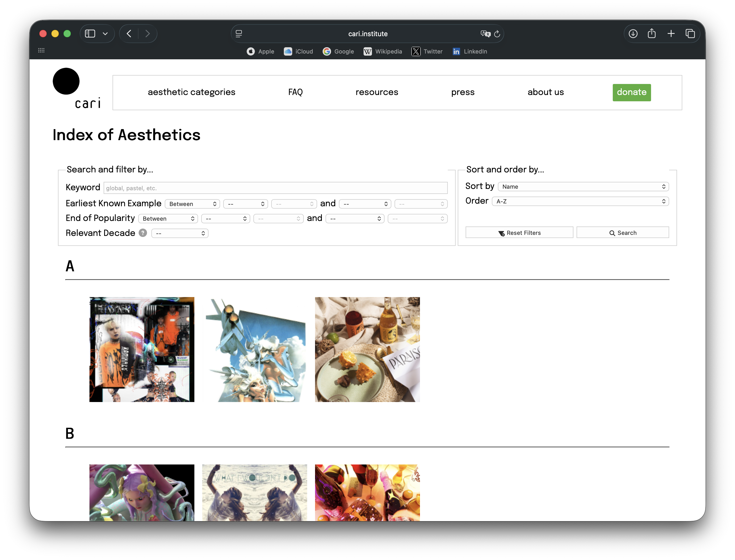The height and width of the screenshot is (560, 735).
Task: Open the Sort by Name dropdown
Action: point(583,187)
